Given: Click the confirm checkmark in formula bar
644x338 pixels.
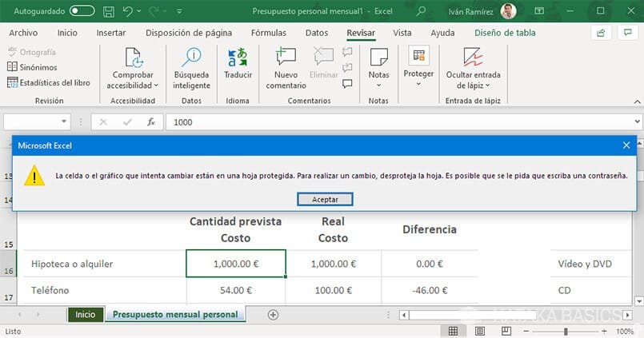Looking at the screenshot, I should pyautogui.click(x=127, y=121).
